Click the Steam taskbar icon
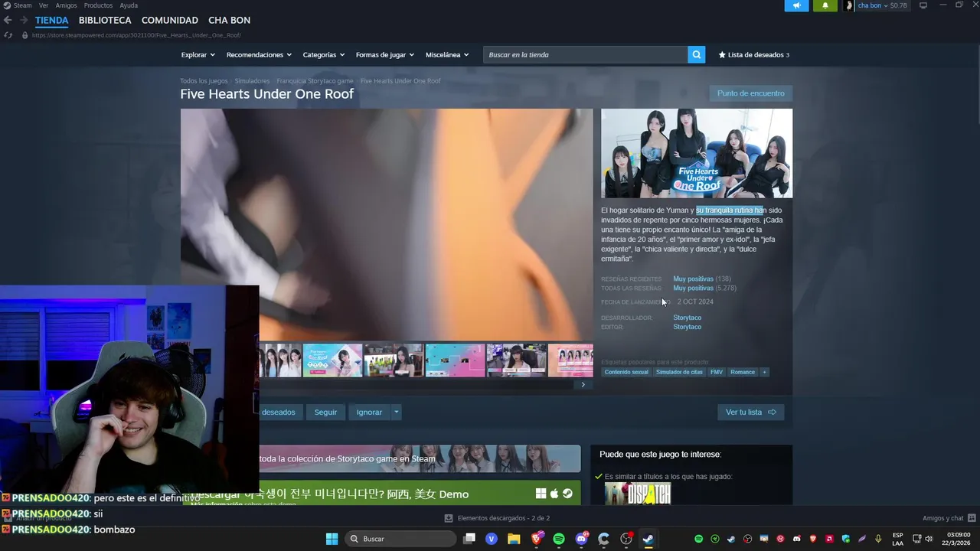The image size is (980, 551). coord(648,539)
